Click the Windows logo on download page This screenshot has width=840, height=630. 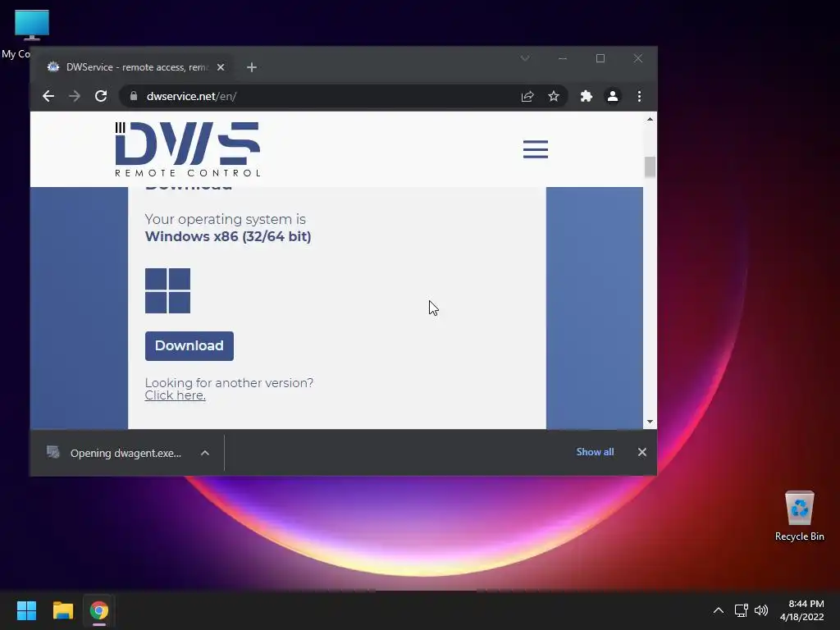pos(167,291)
